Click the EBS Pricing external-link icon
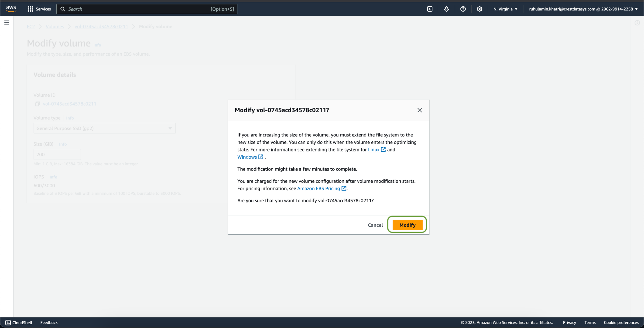The image size is (644, 328). tap(344, 189)
